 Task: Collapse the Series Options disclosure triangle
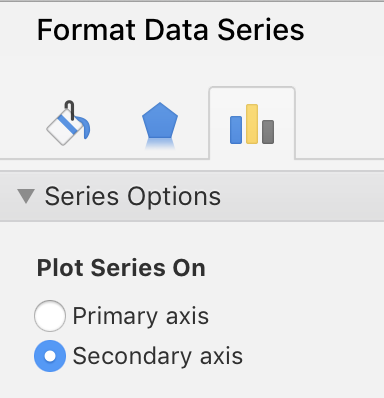[26, 196]
